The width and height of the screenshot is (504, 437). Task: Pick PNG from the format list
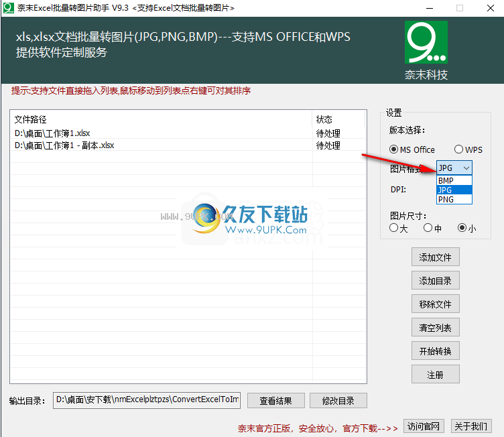454,199
